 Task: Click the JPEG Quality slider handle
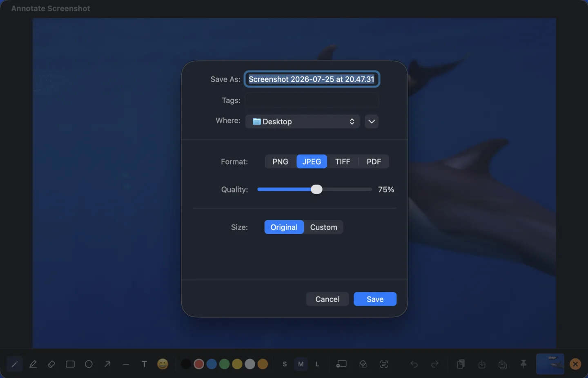[x=316, y=189]
